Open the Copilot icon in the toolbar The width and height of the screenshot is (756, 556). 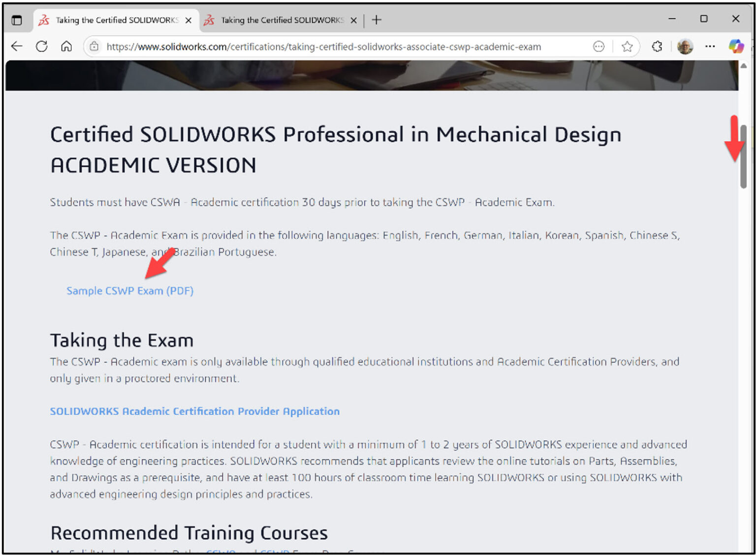(736, 46)
